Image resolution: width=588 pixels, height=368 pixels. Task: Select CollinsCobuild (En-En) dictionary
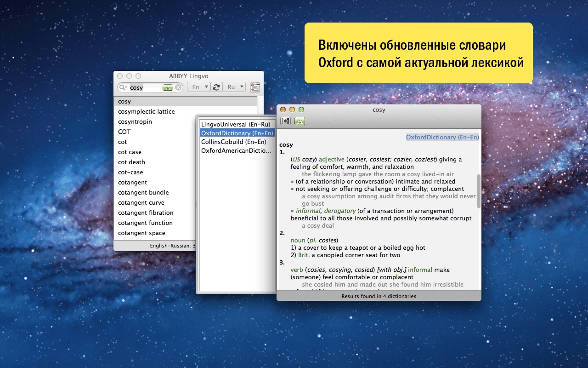237,142
